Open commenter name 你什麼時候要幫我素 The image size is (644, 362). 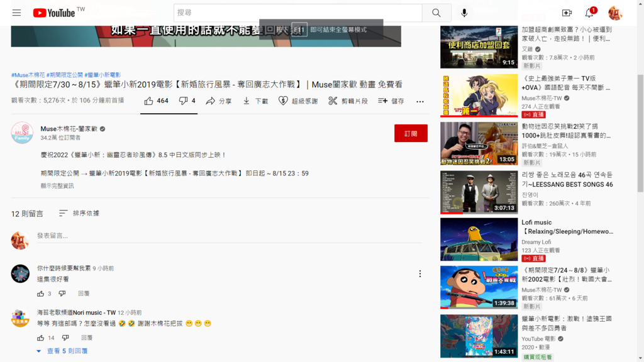64,268
